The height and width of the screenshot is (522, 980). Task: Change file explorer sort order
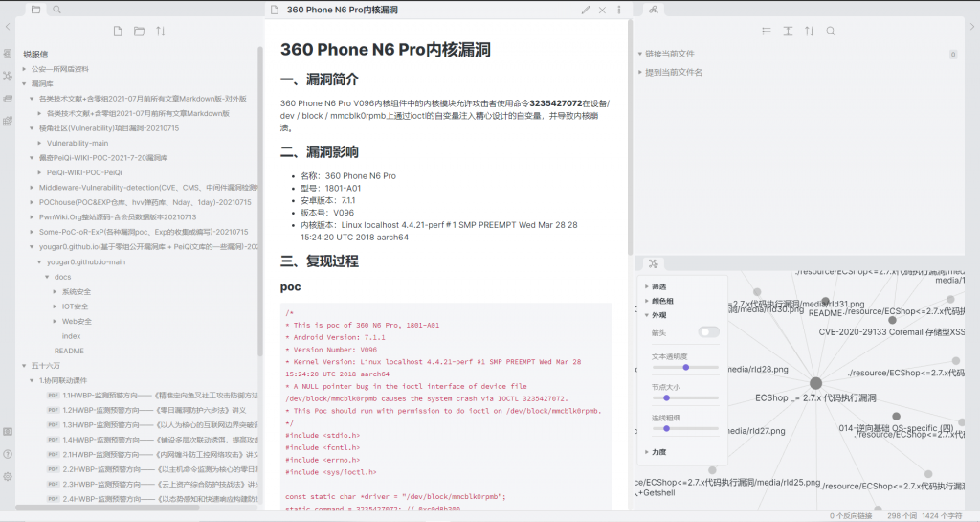coord(161,32)
